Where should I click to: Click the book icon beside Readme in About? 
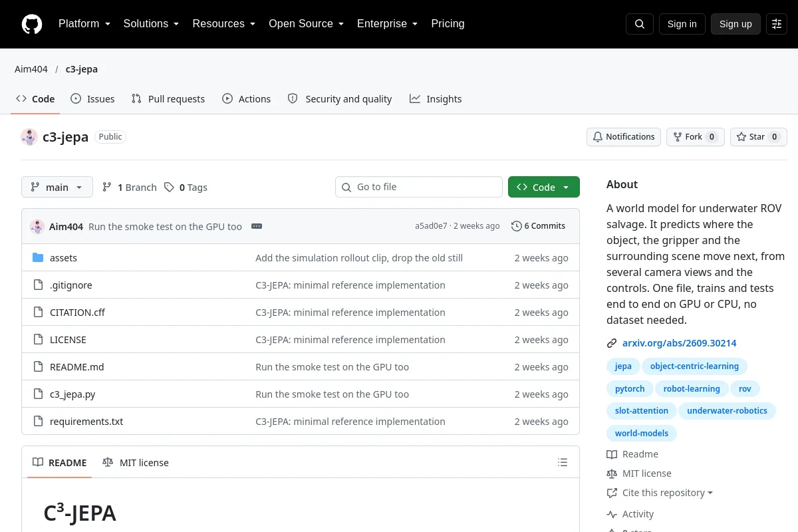(612, 454)
